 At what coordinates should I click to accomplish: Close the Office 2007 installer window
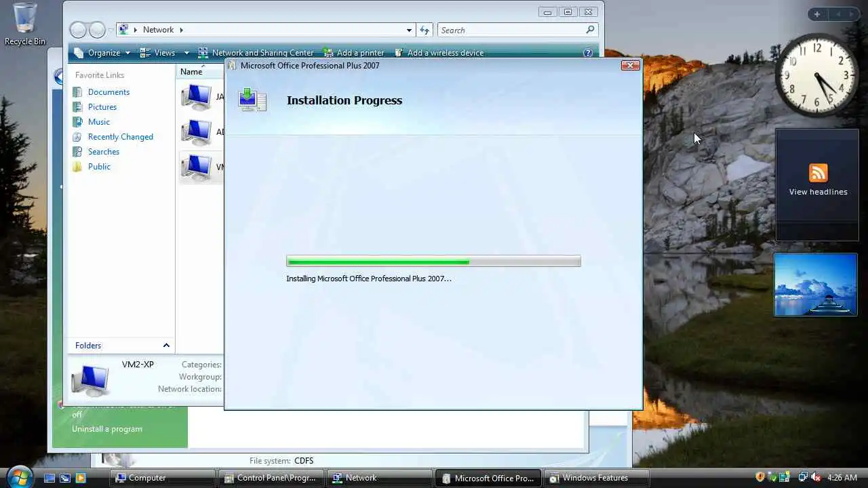pos(630,66)
